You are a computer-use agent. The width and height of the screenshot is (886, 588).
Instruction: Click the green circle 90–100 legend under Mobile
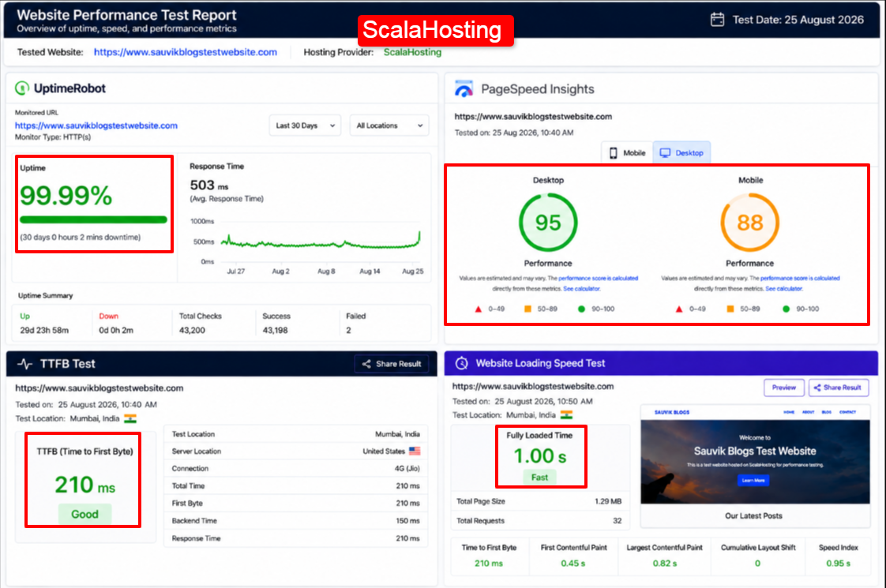786,309
